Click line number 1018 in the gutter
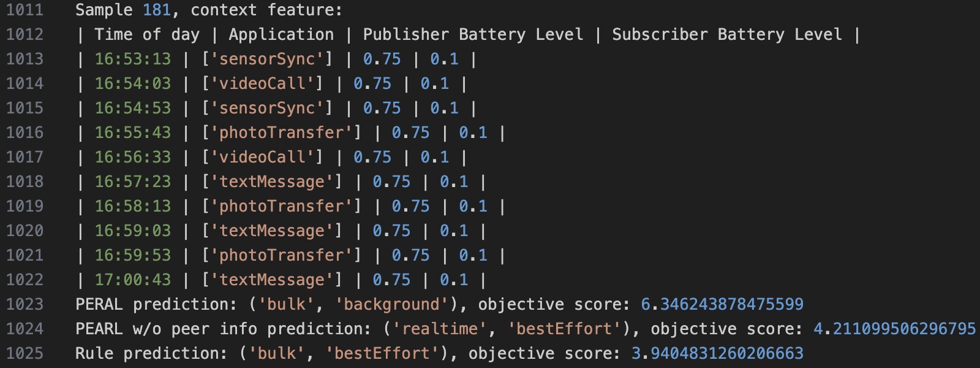980x368 pixels. coord(24,182)
